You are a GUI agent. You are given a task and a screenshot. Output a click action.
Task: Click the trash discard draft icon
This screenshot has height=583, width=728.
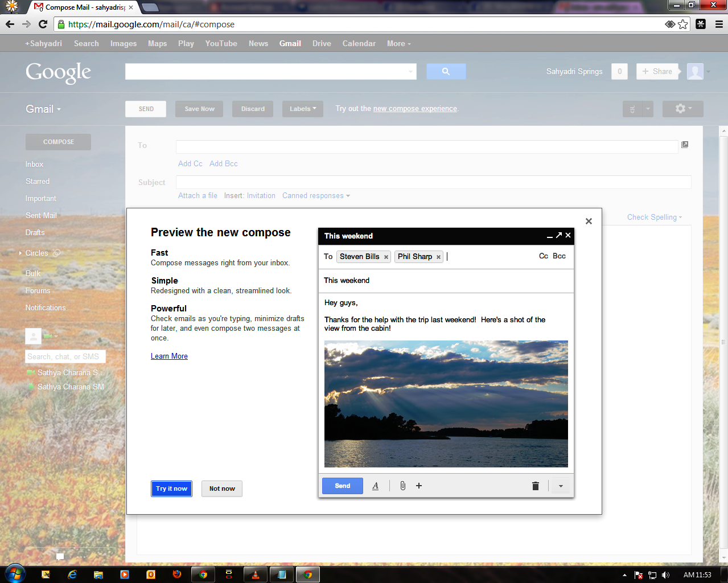[535, 486]
